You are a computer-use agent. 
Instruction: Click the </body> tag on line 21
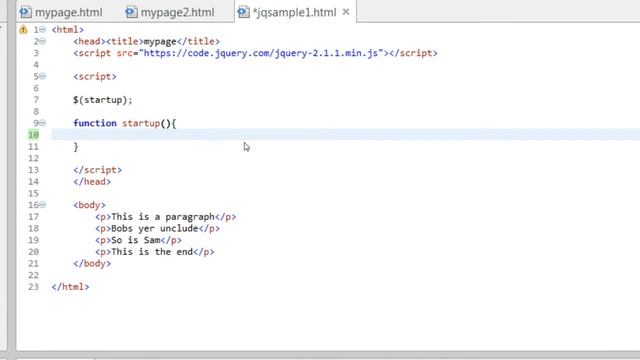(x=92, y=264)
